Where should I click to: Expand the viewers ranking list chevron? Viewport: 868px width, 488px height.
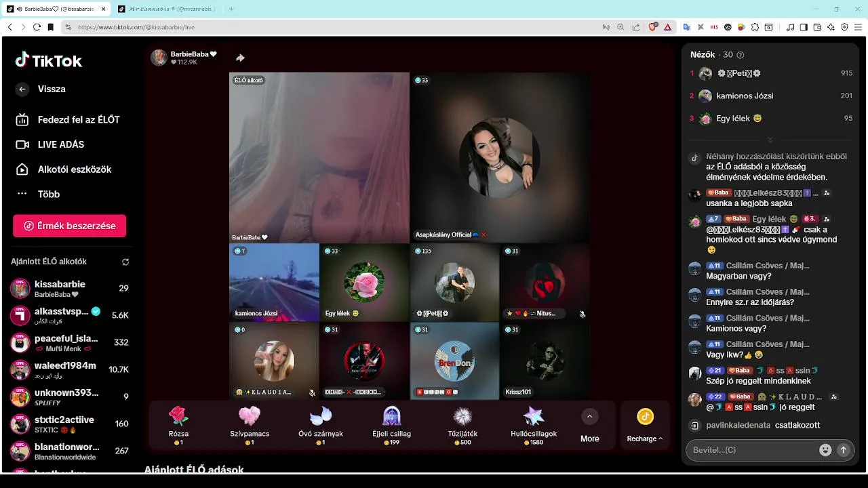pyautogui.click(x=770, y=140)
